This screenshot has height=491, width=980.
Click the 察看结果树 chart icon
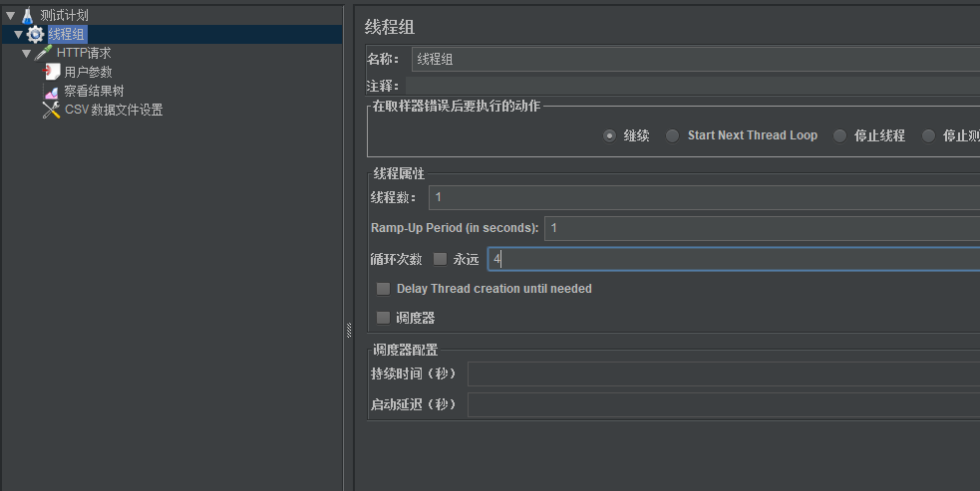pyautogui.click(x=51, y=92)
